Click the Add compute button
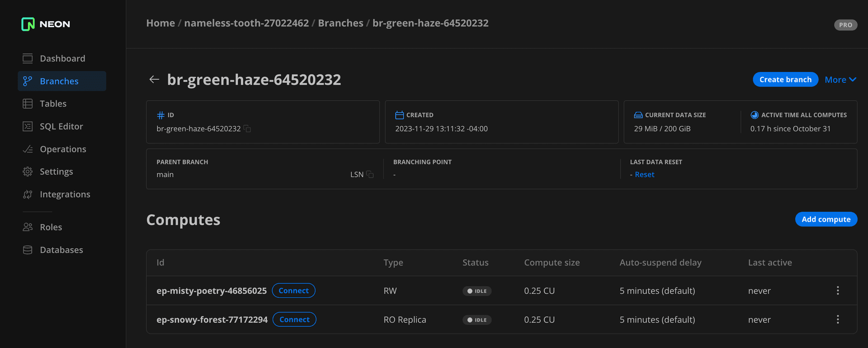The width and height of the screenshot is (868, 348). pos(826,219)
